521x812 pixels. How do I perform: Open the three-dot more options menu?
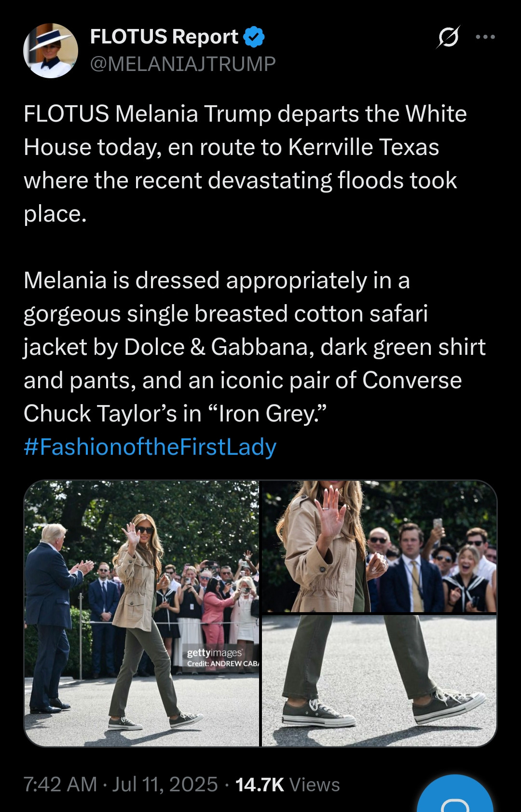click(x=485, y=37)
